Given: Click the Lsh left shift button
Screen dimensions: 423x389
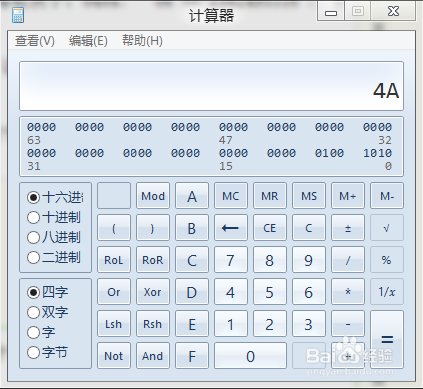Looking at the screenshot, I should coord(114,324).
